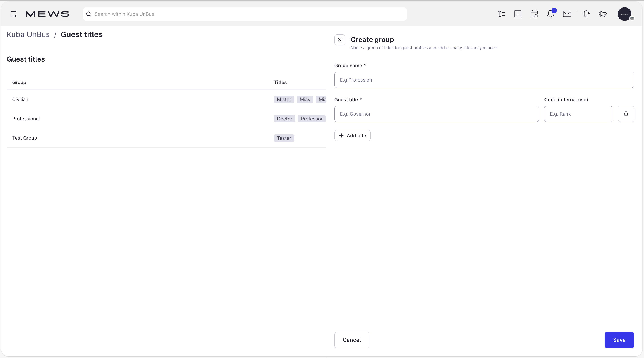
Task: Click the Cancel button
Action: [x=351, y=340]
